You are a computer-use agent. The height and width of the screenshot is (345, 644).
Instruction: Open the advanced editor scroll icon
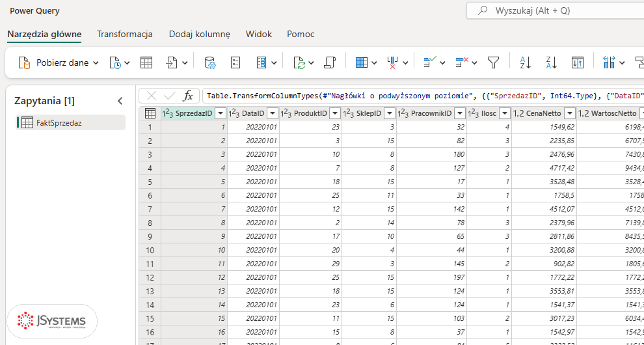(330, 63)
